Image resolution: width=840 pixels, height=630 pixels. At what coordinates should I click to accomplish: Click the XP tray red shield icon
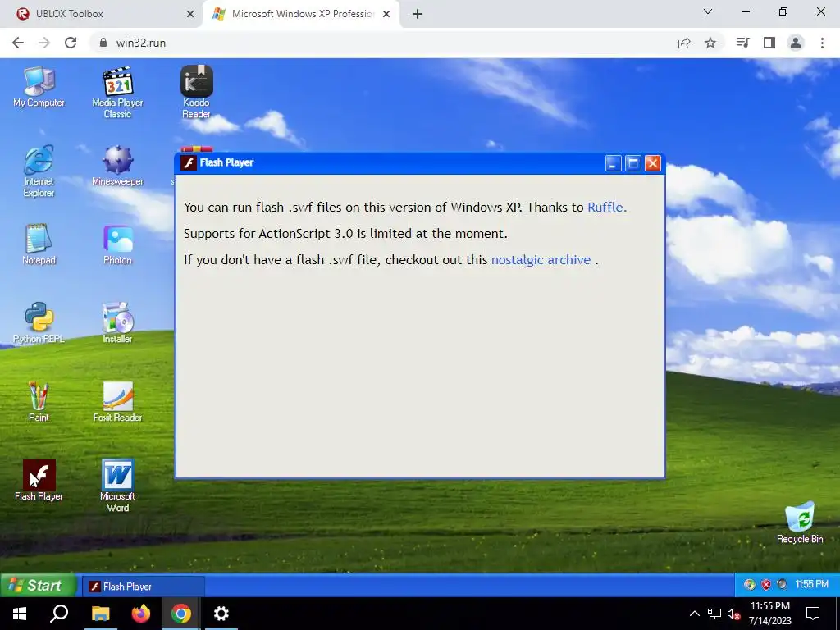(x=766, y=584)
